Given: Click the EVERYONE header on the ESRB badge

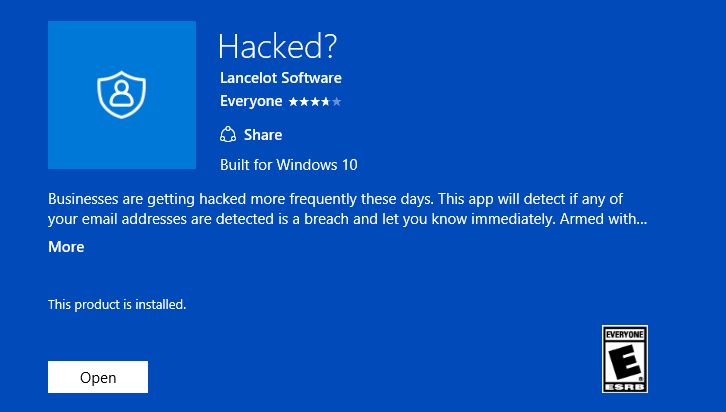Looking at the screenshot, I should [624, 332].
